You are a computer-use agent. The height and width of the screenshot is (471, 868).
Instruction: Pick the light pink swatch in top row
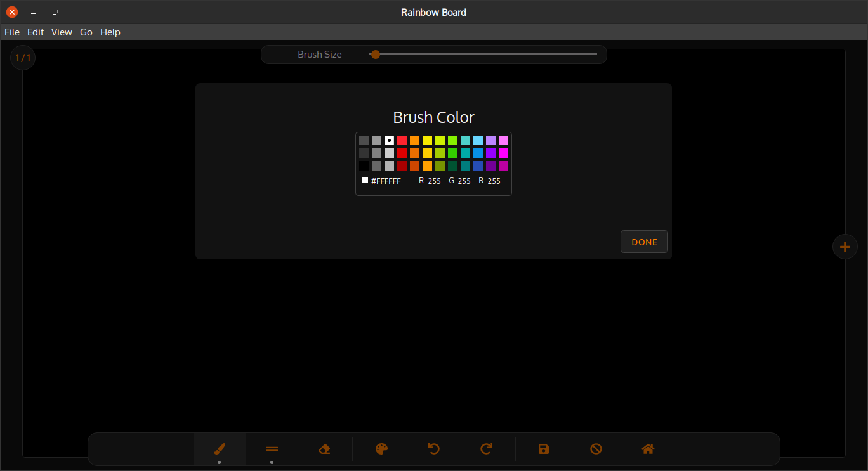click(503, 141)
